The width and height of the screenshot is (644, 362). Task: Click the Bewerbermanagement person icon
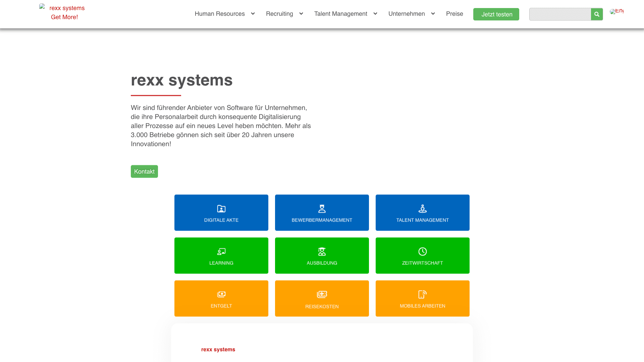click(x=322, y=209)
